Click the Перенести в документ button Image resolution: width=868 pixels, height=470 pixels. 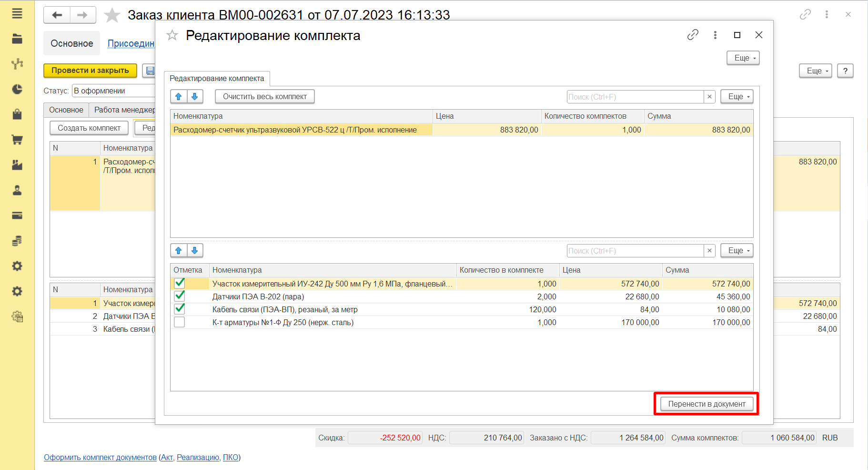click(x=707, y=404)
